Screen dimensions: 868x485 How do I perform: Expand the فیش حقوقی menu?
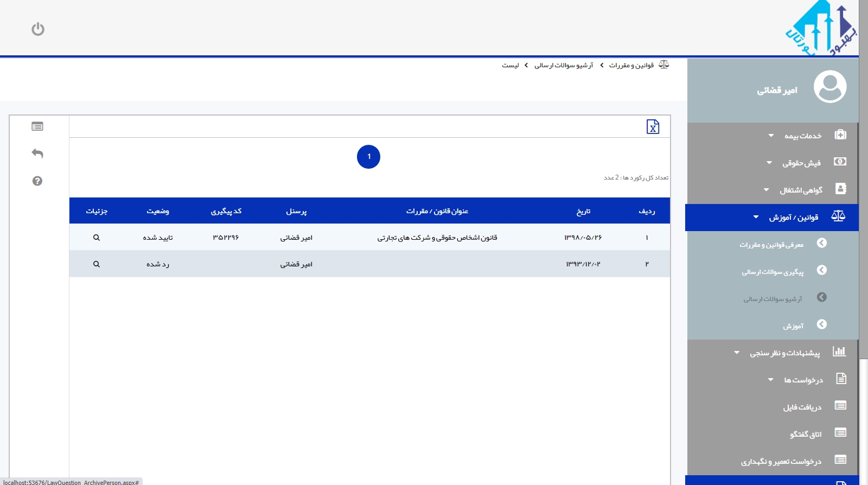click(801, 163)
